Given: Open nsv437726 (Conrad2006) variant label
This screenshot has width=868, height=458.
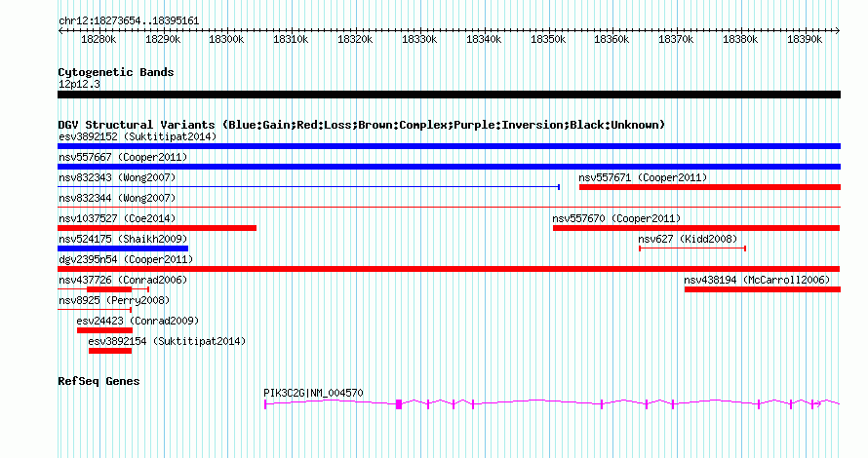Looking at the screenshot, I should [123, 280].
